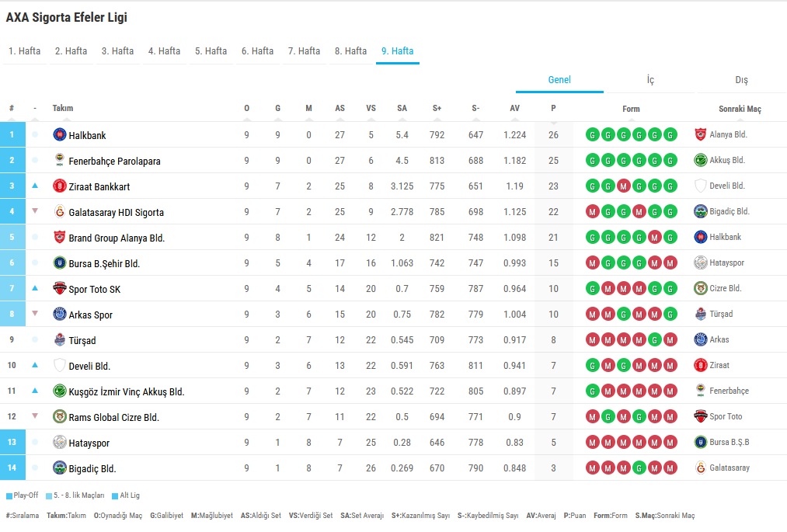The image size is (787, 532).
Task: Show the Dış away standings view
Action: (741, 80)
